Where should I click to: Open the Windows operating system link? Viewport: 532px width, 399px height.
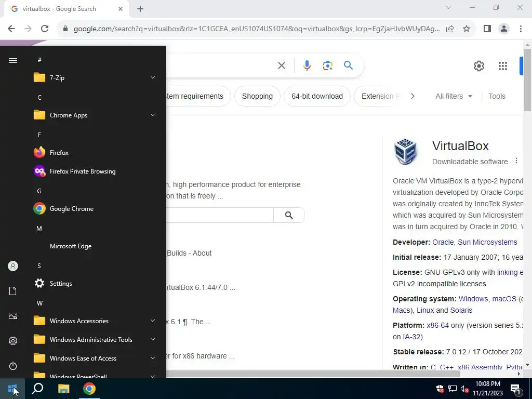tap(473, 299)
